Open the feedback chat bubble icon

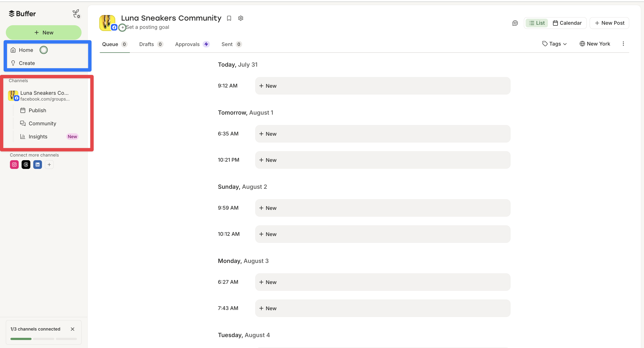(x=515, y=23)
